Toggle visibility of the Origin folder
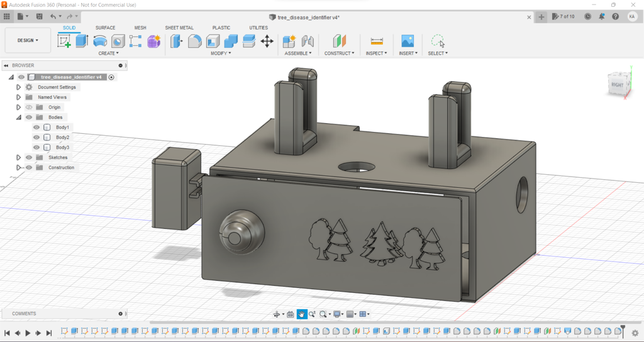Image resolution: width=644 pixels, height=342 pixels. coord(29,108)
